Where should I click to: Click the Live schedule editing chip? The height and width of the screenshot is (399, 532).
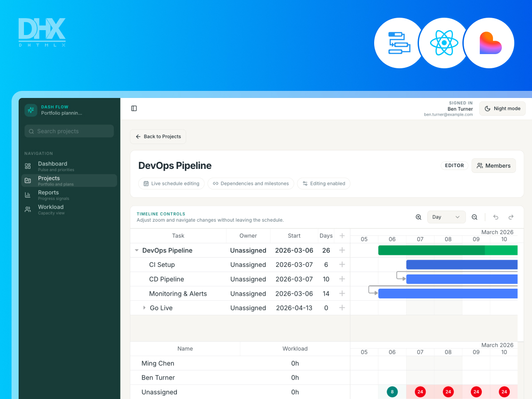(172, 184)
